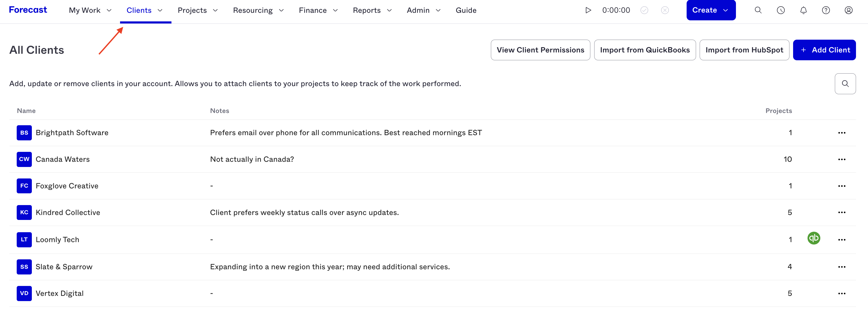Click the Forecast logo
868x323 pixels.
pyautogui.click(x=28, y=10)
